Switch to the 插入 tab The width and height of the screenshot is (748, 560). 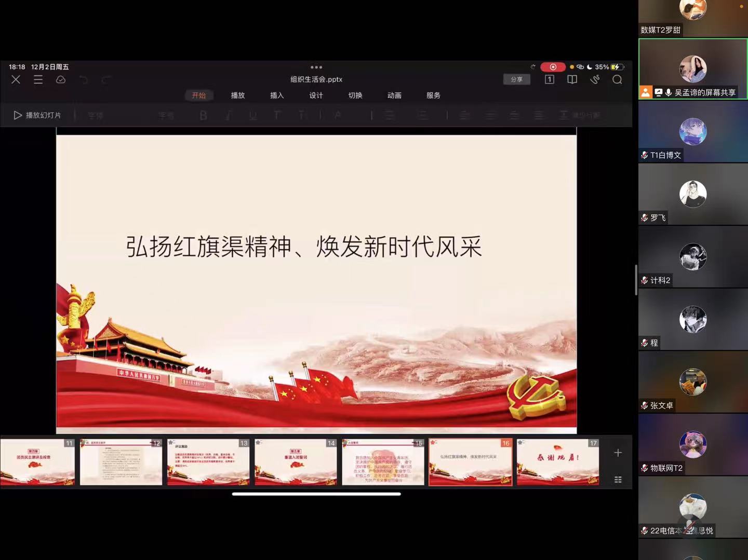pos(277,95)
